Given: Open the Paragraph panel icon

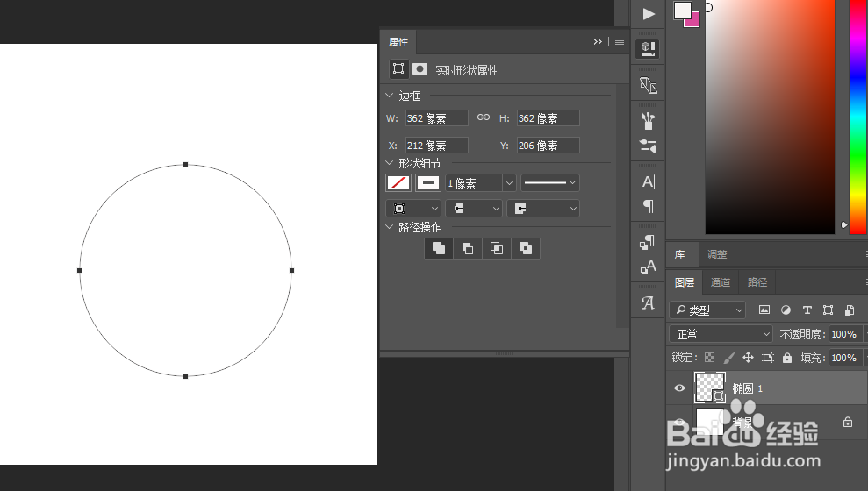Looking at the screenshot, I should [648, 207].
